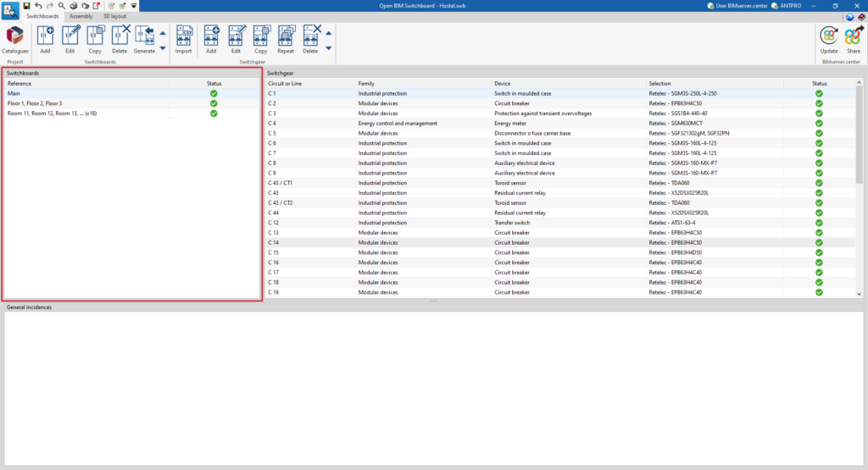Click the printer icon in quick access bar
868x470 pixels.
tap(73, 6)
